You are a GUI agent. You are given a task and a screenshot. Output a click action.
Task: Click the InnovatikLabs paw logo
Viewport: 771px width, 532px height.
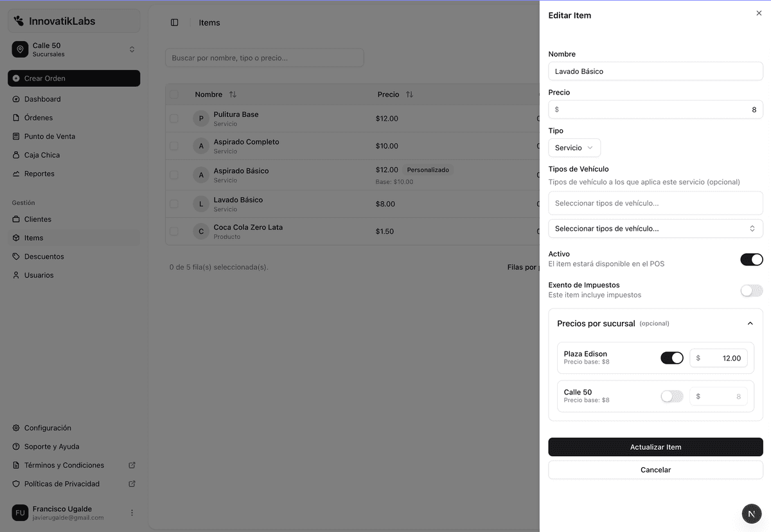coord(19,21)
